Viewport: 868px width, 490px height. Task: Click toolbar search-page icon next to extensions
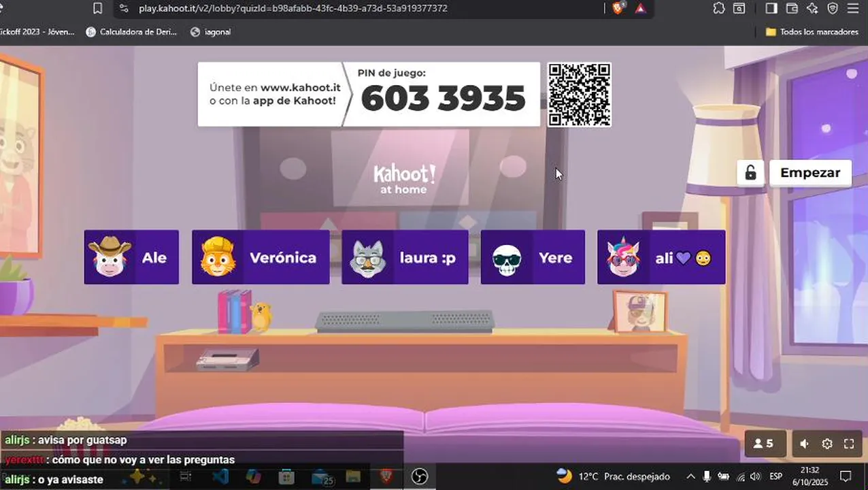pos(739,8)
